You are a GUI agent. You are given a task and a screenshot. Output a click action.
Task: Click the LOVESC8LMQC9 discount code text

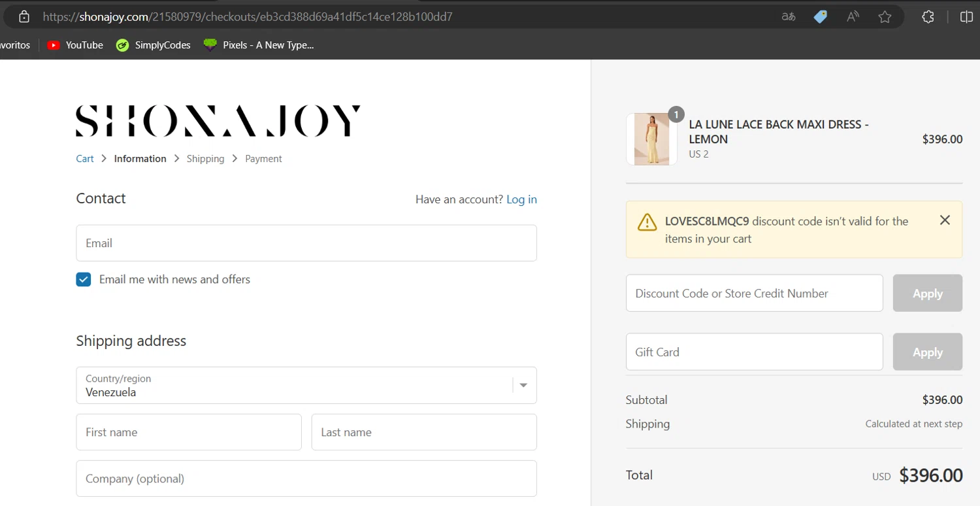[707, 221]
